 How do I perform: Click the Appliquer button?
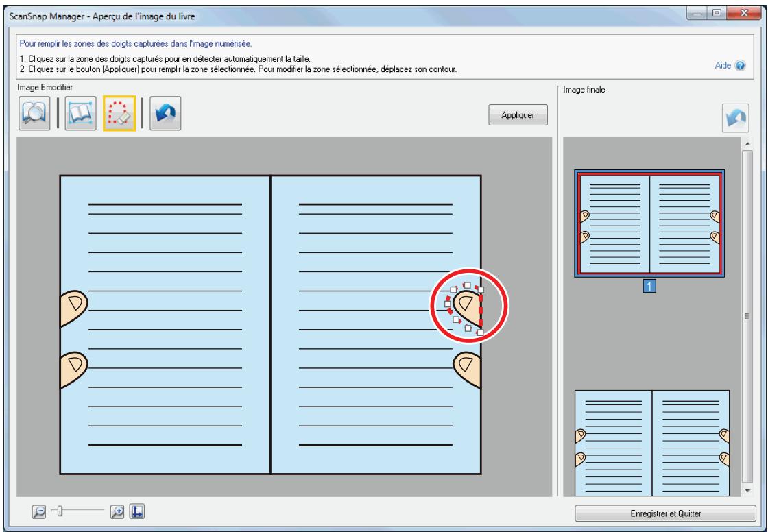click(x=518, y=115)
